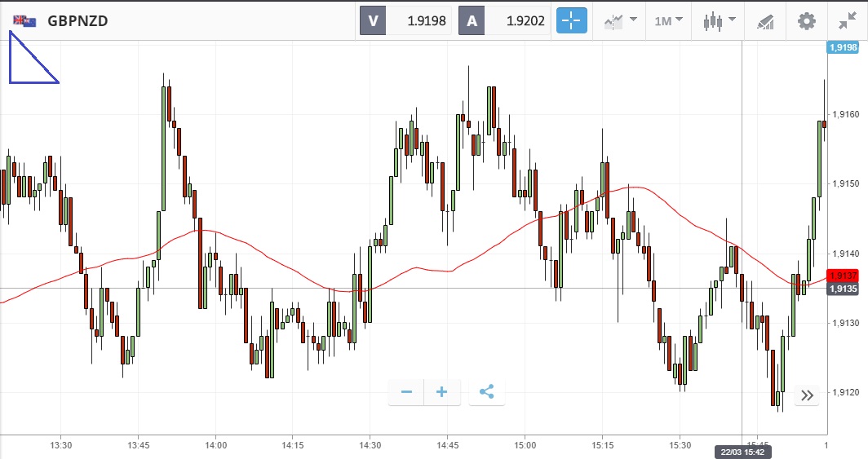Click the GBP/NZD flag icon
Image resolution: width=868 pixels, height=459 pixels.
click(x=24, y=20)
